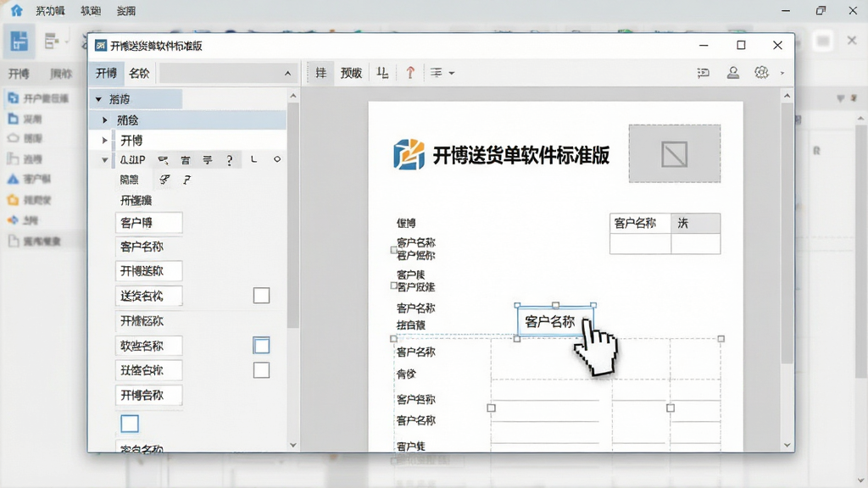Click the selected 客户名称 field on the canvas

click(555, 321)
